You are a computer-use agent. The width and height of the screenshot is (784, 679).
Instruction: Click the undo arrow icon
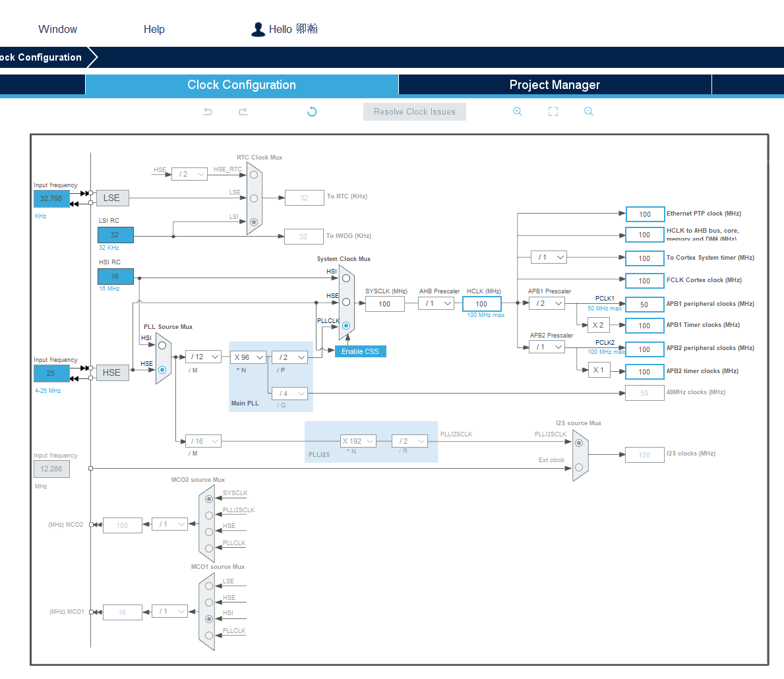click(x=208, y=112)
